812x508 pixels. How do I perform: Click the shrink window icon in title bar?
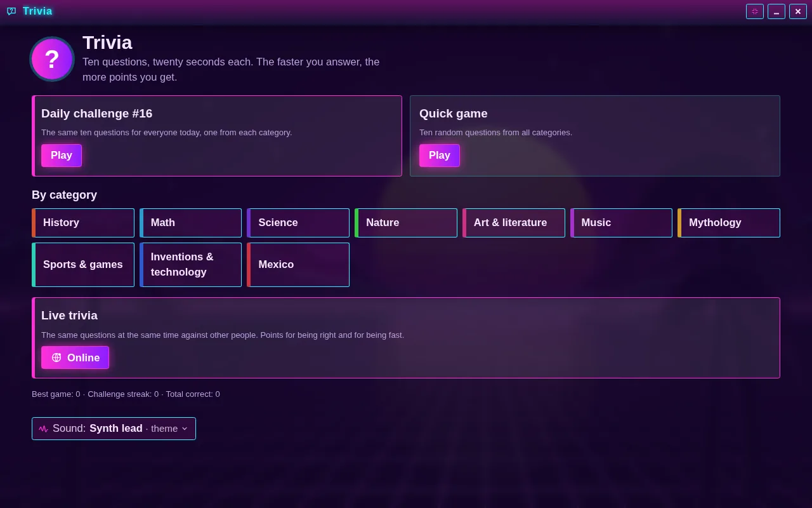click(755, 11)
